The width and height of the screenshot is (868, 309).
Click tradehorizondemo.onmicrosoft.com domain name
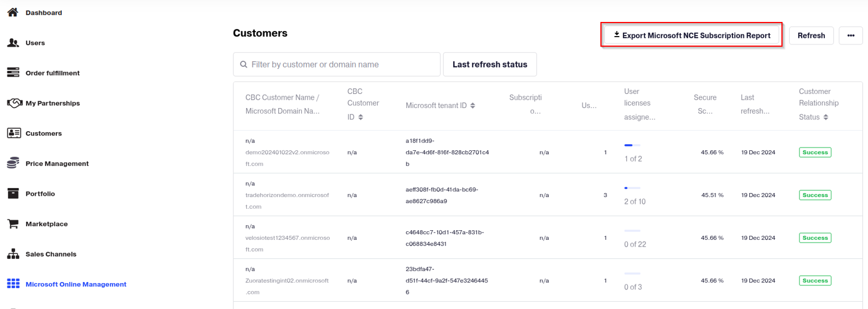287,201
